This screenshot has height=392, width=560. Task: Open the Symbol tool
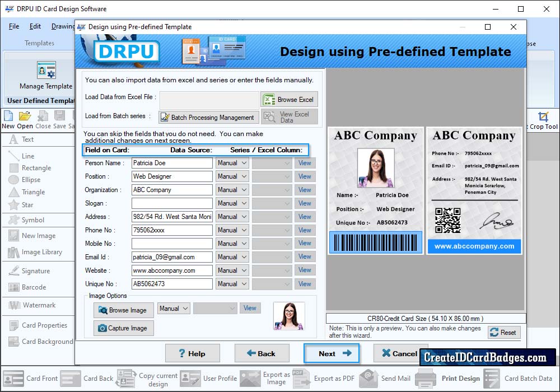tap(26, 220)
